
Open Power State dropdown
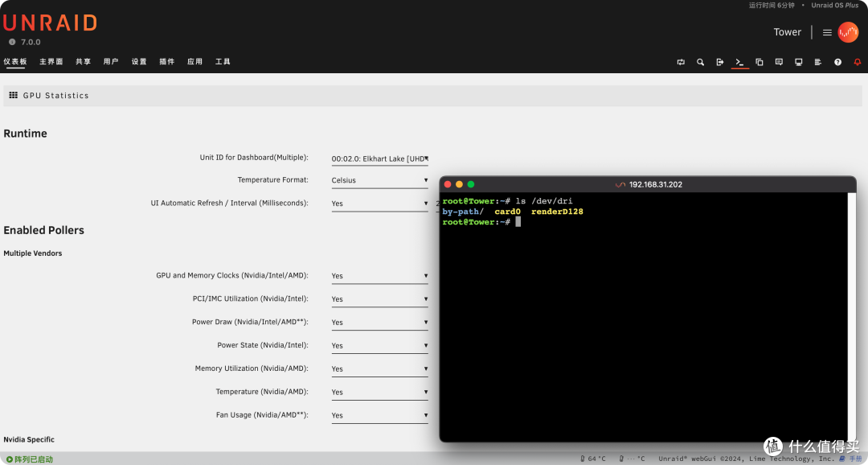pyautogui.click(x=379, y=345)
